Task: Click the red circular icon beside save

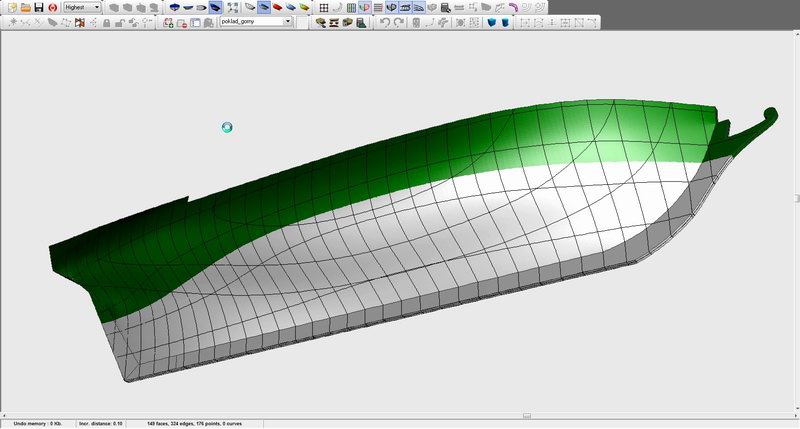Action: tap(51, 7)
